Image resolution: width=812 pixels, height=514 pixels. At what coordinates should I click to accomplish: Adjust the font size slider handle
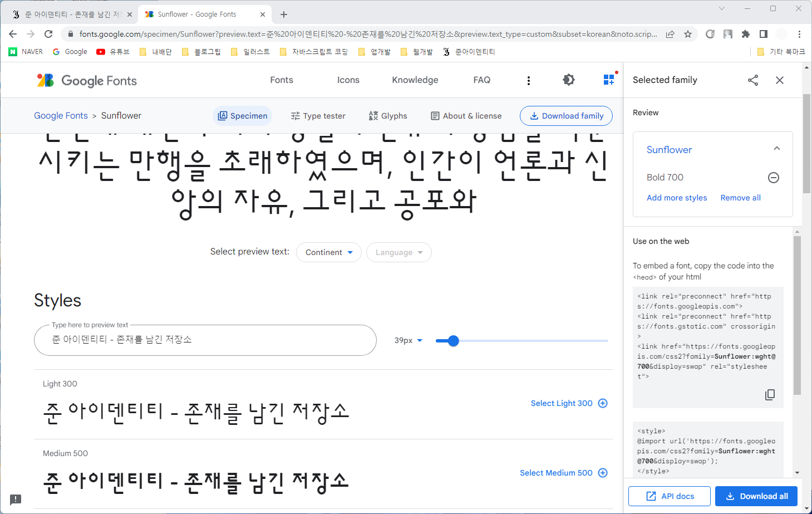(454, 341)
